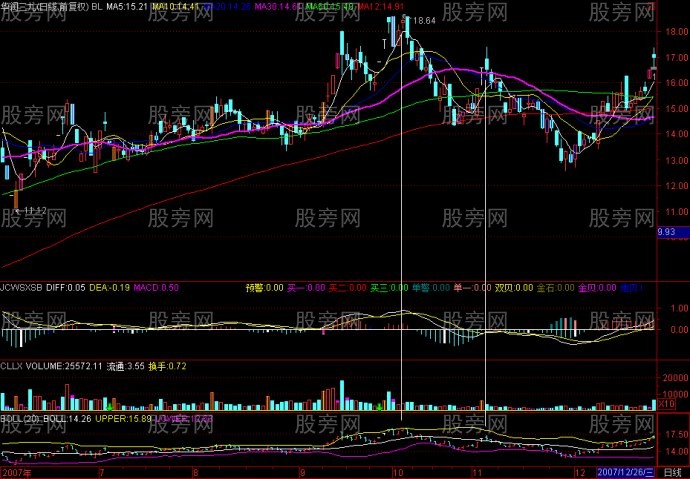690x479 pixels.
Task: Click the 金贝:0.00 signal label
Action: click(597, 288)
